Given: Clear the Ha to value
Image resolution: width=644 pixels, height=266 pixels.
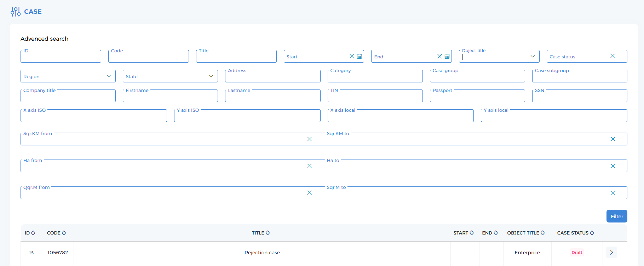Looking at the screenshot, I should (613, 166).
